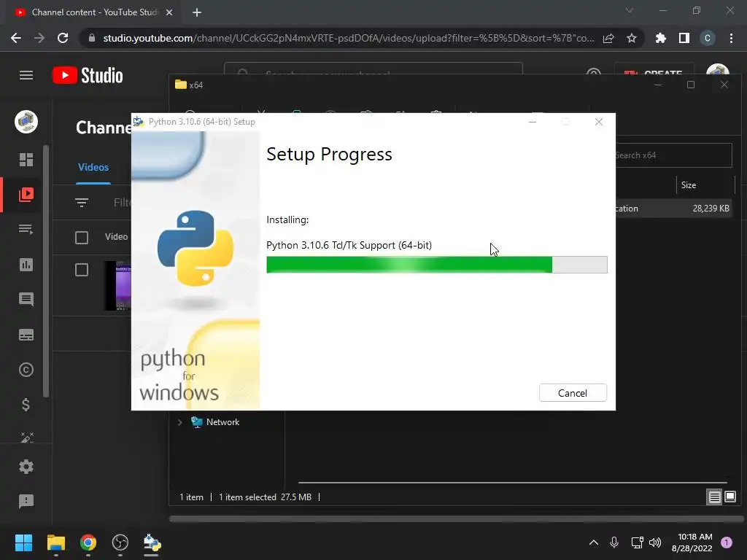Image resolution: width=747 pixels, height=560 pixels.
Task: Open the Subtitles icon in Studio sidebar
Action: tap(26, 335)
